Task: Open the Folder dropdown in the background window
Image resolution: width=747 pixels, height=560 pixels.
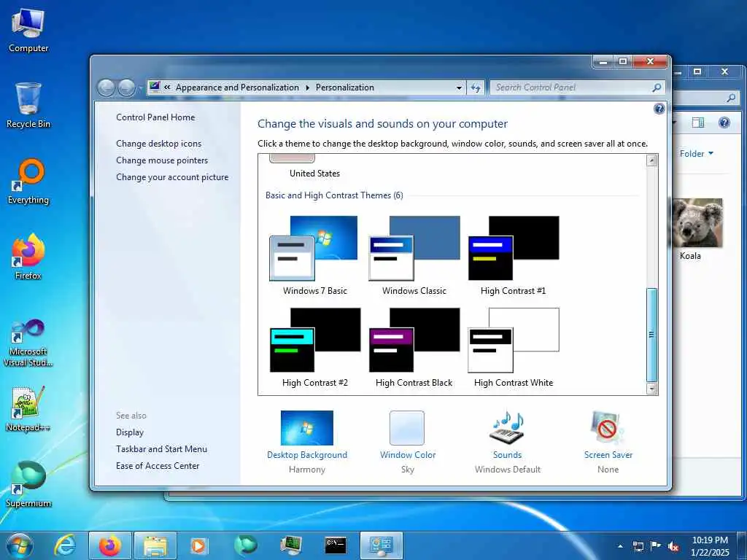Action: coord(697,153)
